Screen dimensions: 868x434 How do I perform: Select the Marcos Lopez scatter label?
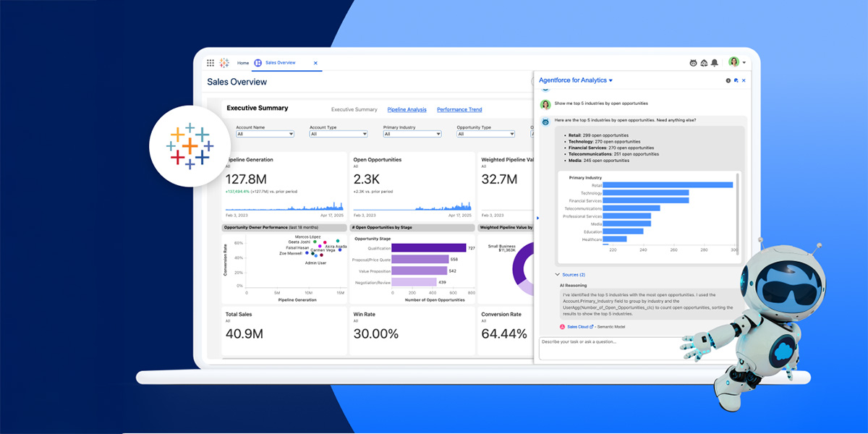308,237
